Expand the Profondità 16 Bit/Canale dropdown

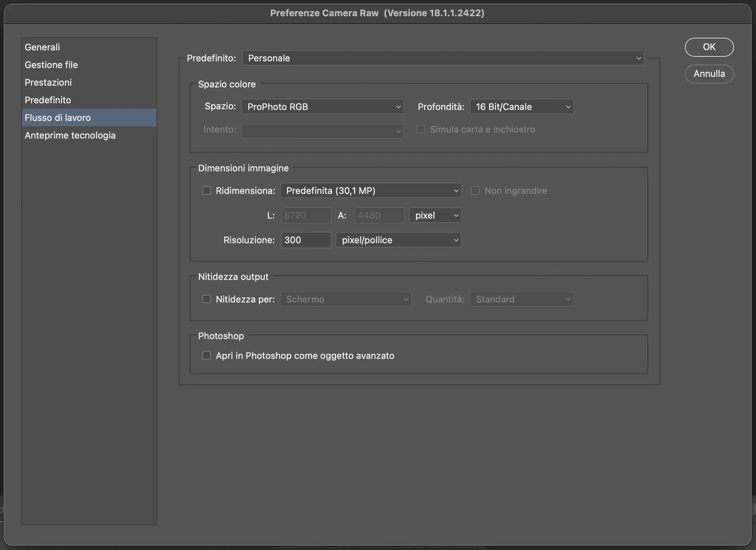[x=522, y=107]
